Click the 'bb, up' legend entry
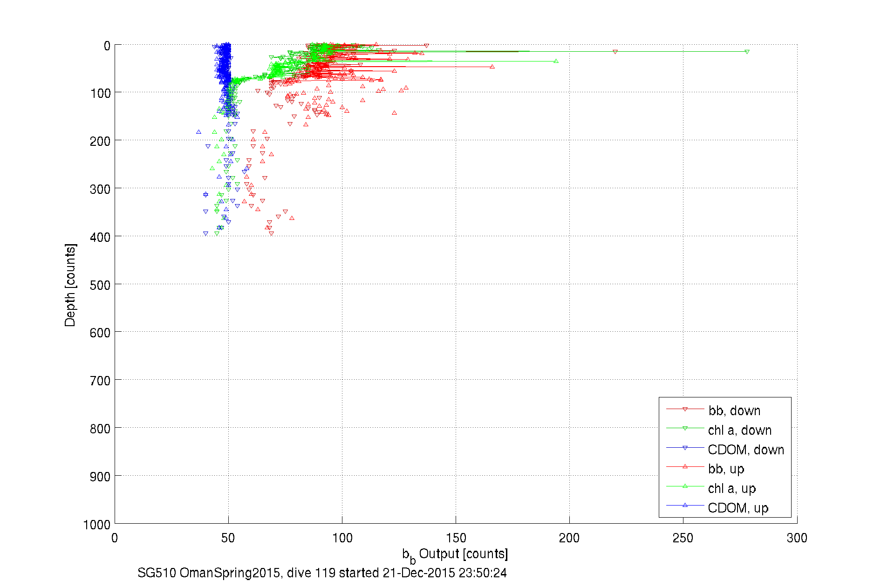This screenshot has height=588, width=881. [x=726, y=469]
